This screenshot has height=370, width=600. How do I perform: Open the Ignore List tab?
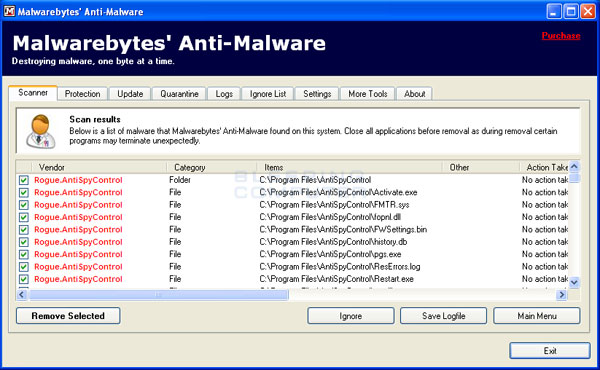coord(268,94)
